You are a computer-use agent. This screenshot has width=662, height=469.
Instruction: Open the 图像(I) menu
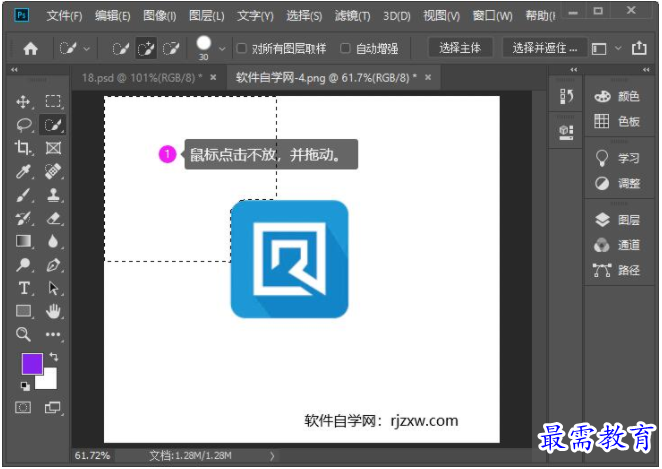160,16
